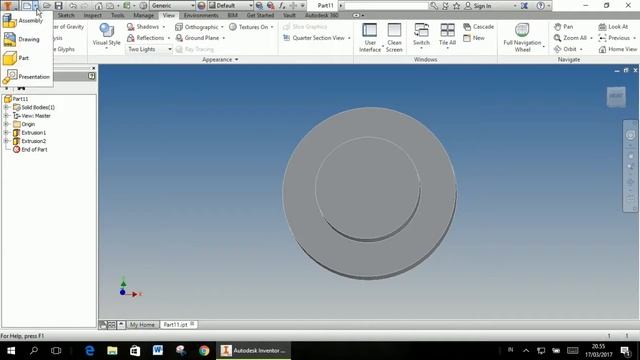The width and height of the screenshot is (640, 360).
Task: Expand Solid Bodies(1) node
Action: tap(6, 107)
